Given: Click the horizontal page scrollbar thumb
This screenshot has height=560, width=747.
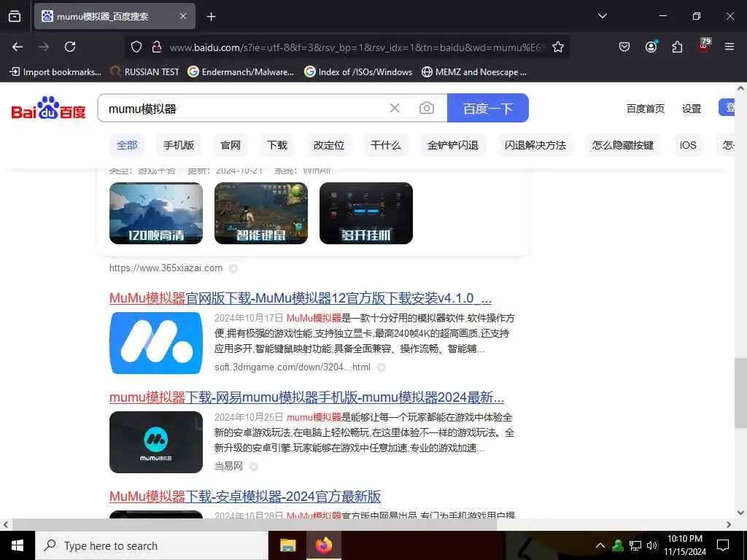Looking at the screenshot, I should click(255, 524).
